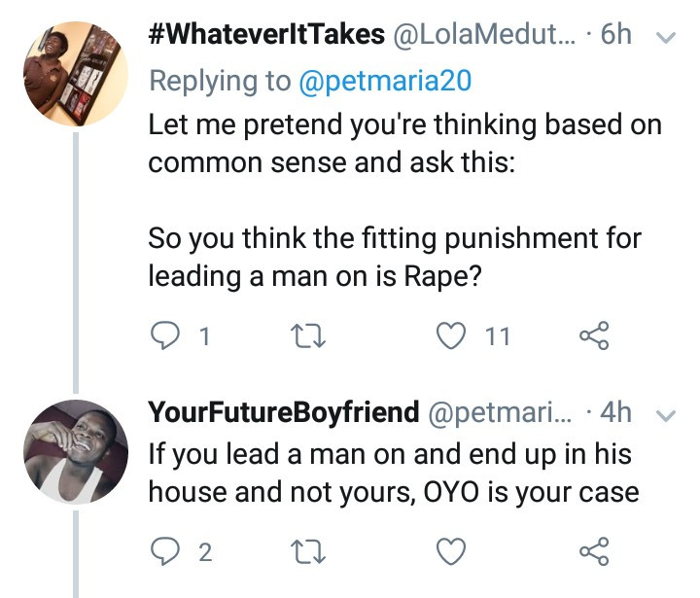Open more options for #WhateverItTakes tweet
This screenshot has height=598, width=700.
pyautogui.click(x=666, y=37)
